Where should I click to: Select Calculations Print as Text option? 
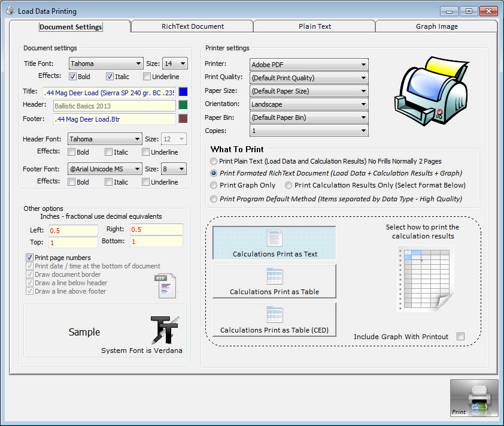pos(275,243)
